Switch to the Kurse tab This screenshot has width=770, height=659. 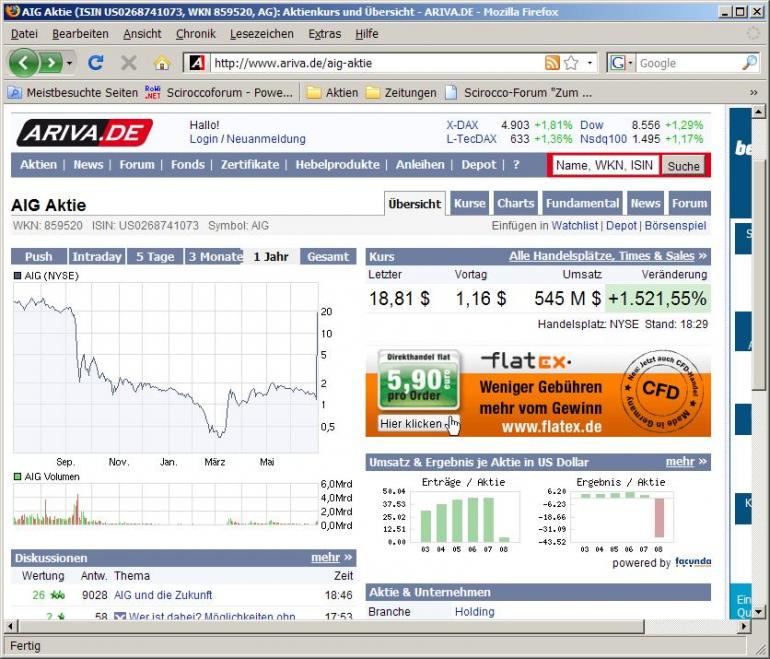click(x=469, y=203)
